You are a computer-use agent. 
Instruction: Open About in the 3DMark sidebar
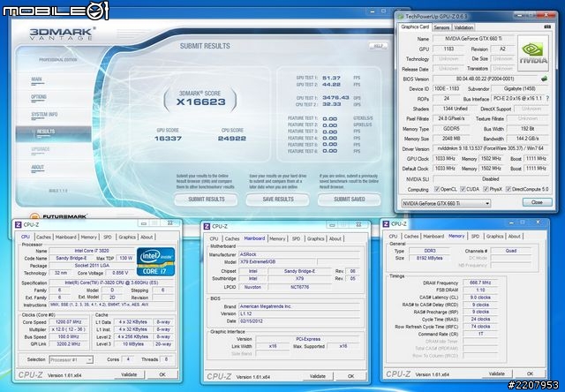click(x=37, y=167)
